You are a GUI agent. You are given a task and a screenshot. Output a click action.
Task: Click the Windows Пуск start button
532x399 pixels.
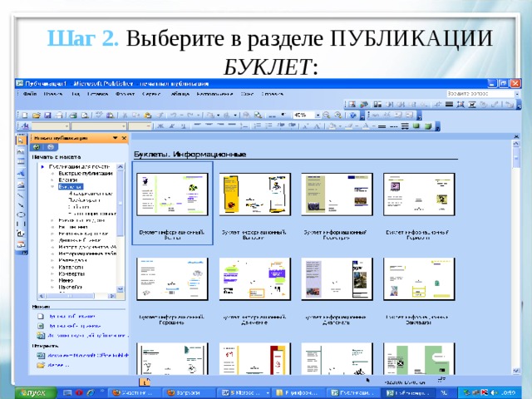click(x=36, y=392)
